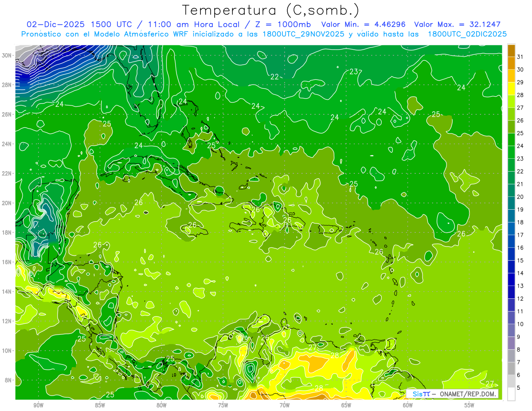This screenshot has width=532, height=411.
Task: Click the latitude axis label "26N"
Action: (8, 114)
